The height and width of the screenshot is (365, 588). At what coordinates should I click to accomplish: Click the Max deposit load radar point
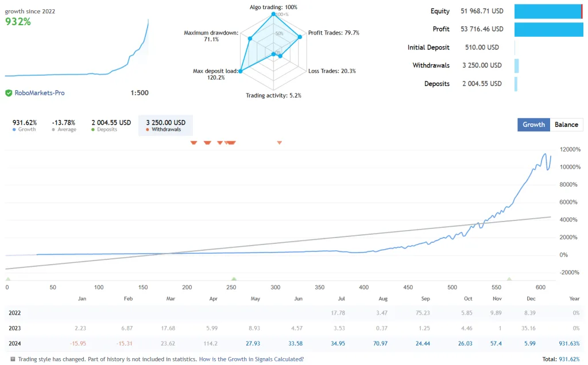coord(239,71)
